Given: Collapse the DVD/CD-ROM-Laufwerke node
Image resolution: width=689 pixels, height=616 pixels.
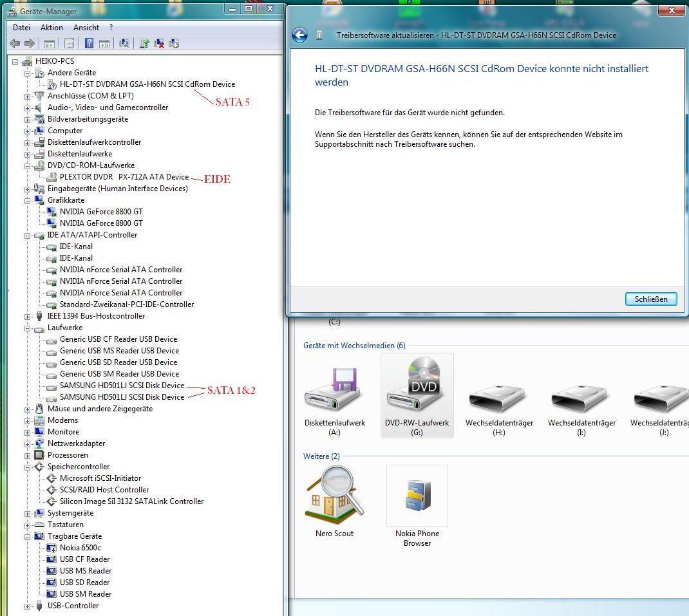Looking at the screenshot, I should [x=27, y=166].
